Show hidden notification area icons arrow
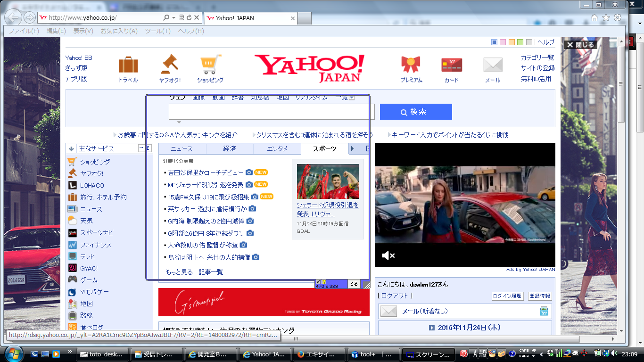 point(542,354)
